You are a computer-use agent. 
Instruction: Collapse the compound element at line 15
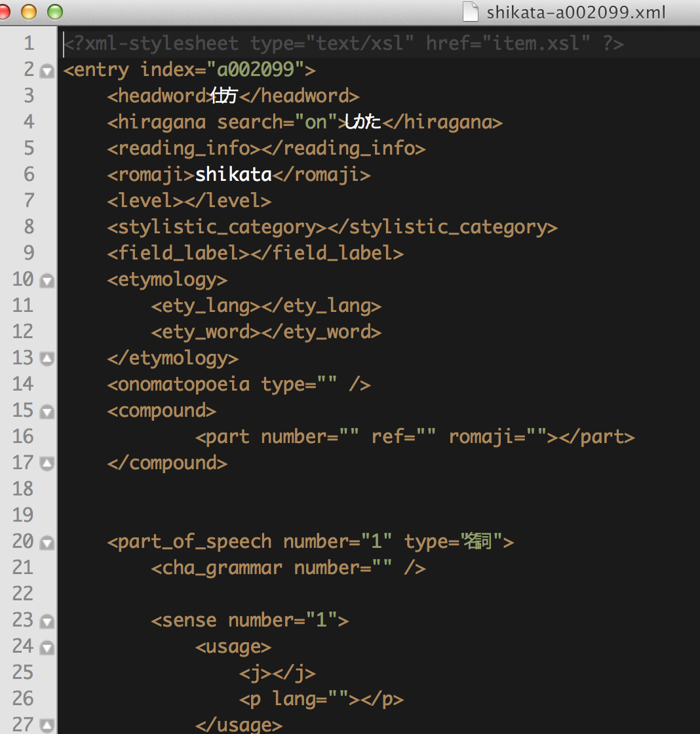tap(47, 412)
